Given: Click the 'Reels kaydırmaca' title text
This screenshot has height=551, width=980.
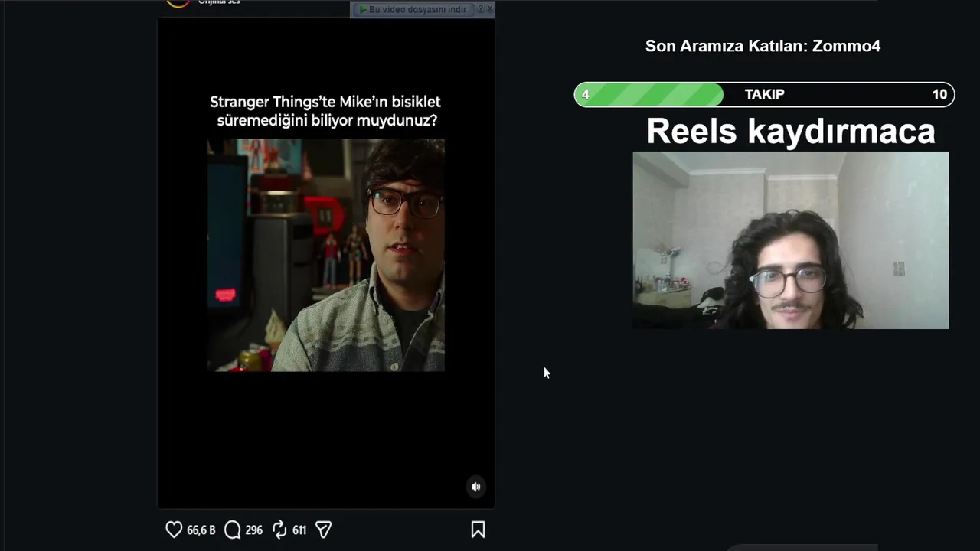Looking at the screenshot, I should click(x=791, y=131).
